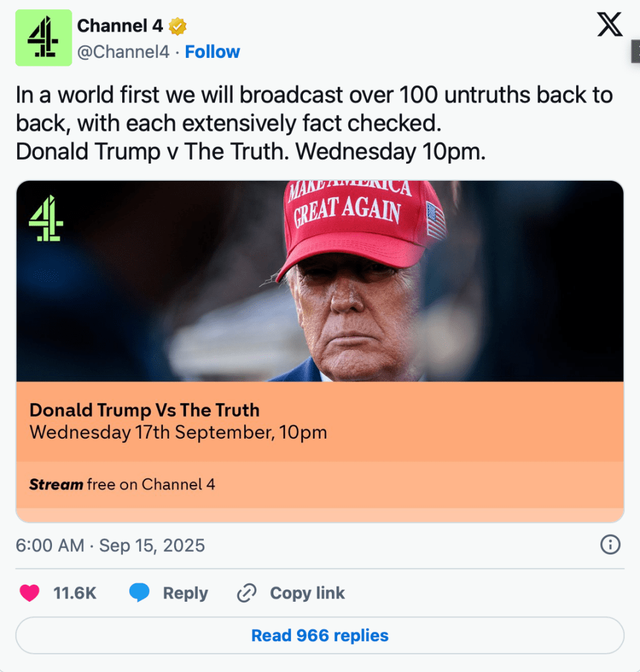Follow the Channel4 account
Screen dimensions: 640x672
(212, 52)
